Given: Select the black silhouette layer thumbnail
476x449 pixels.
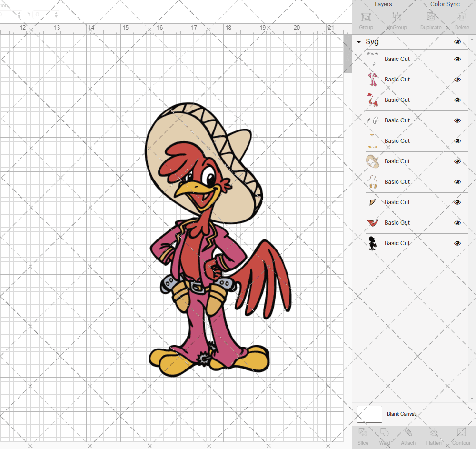Looking at the screenshot, I should coord(373,243).
